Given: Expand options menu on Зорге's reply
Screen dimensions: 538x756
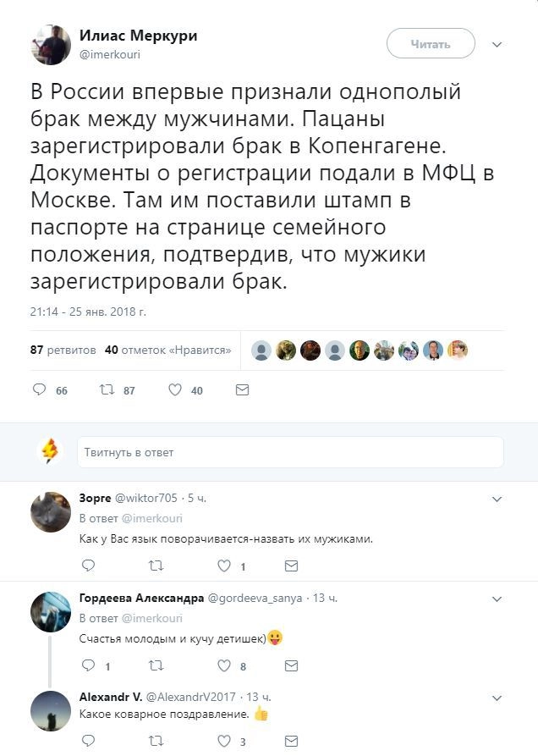Looking at the screenshot, I should click(497, 499).
